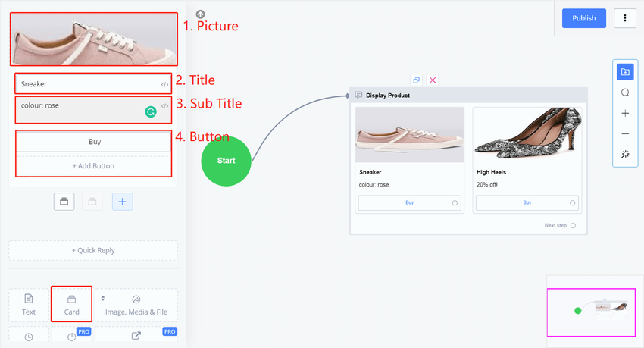The height and width of the screenshot is (348, 644).
Task: Click + Quick Reply
Action: click(93, 250)
